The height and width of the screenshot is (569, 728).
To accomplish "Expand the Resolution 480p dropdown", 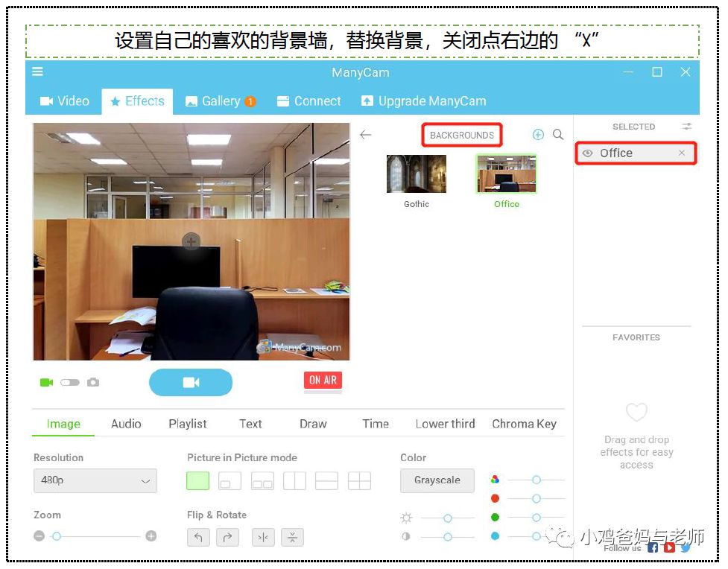I will click(x=95, y=481).
